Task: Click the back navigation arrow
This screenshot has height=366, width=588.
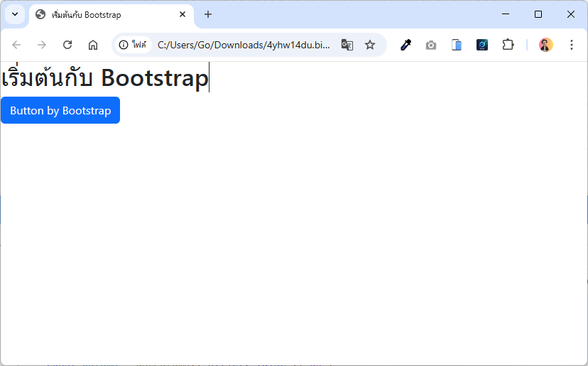Action: tap(16, 45)
